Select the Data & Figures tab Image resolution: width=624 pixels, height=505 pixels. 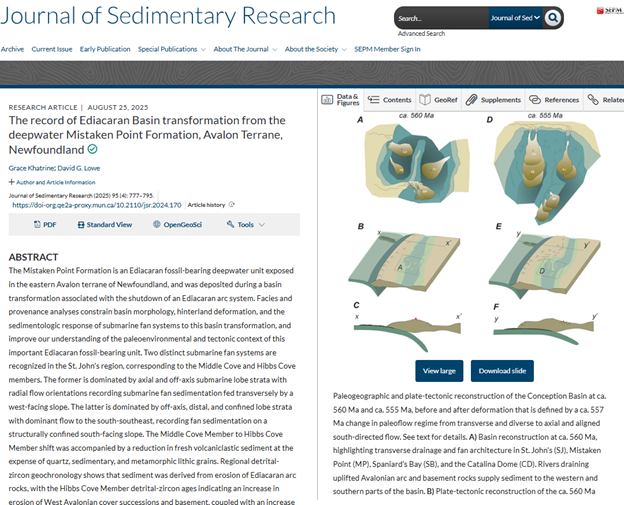click(x=341, y=100)
